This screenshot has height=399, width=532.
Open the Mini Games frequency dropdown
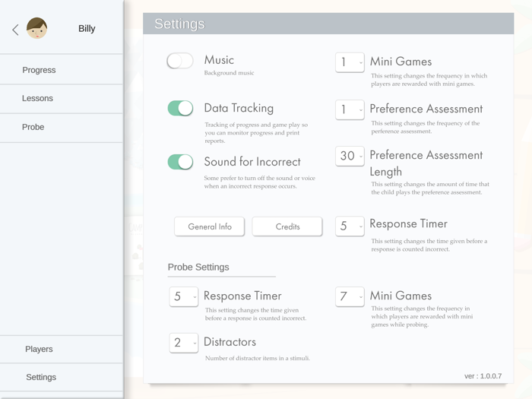point(350,62)
